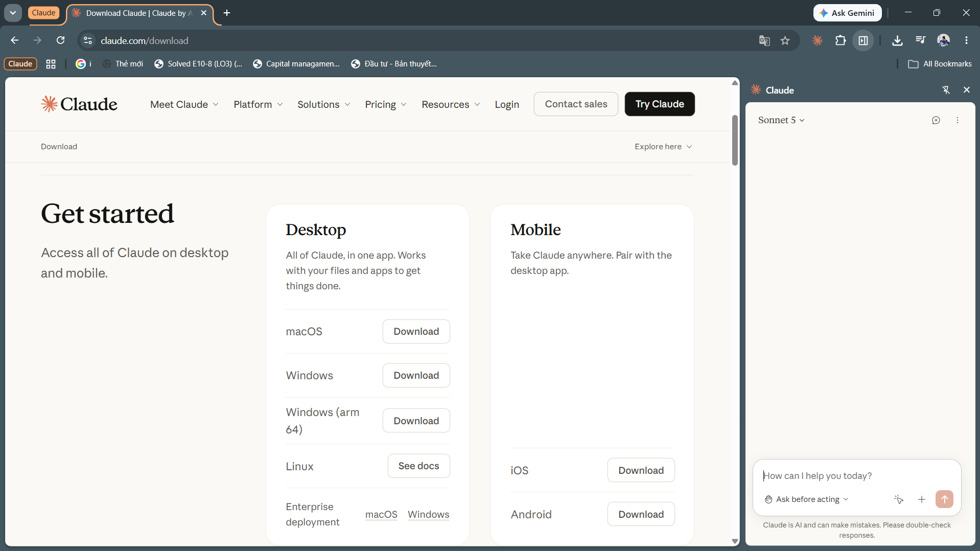980x551 pixels.
Task: Download Claude for Windows (arm 64)
Action: coord(416,421)
